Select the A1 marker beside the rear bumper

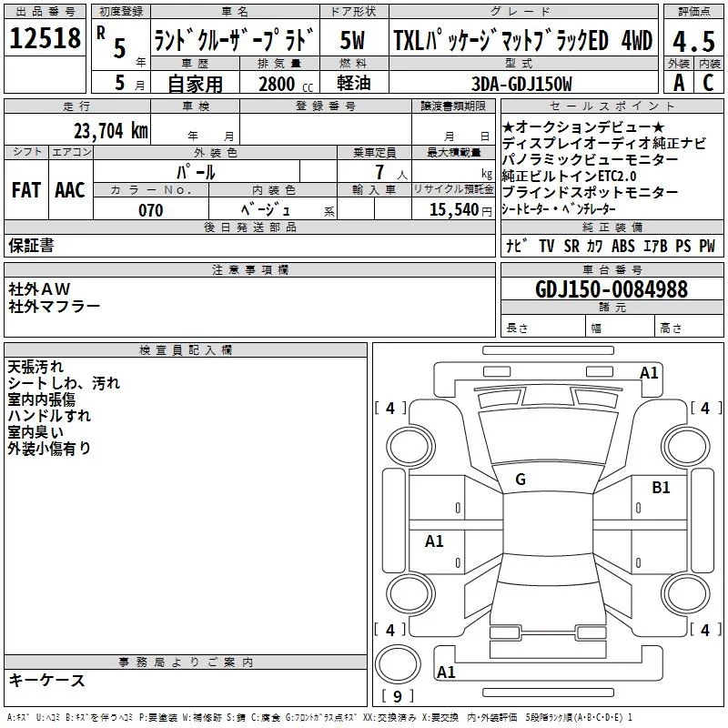(446, 672)
